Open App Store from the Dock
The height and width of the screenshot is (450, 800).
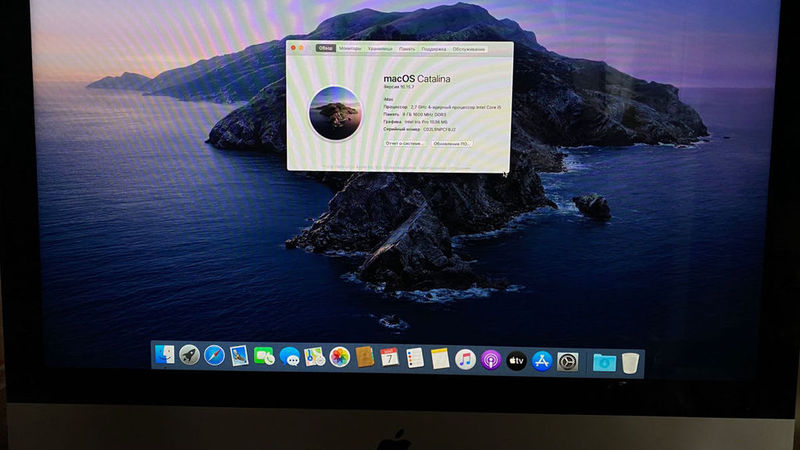542,361
